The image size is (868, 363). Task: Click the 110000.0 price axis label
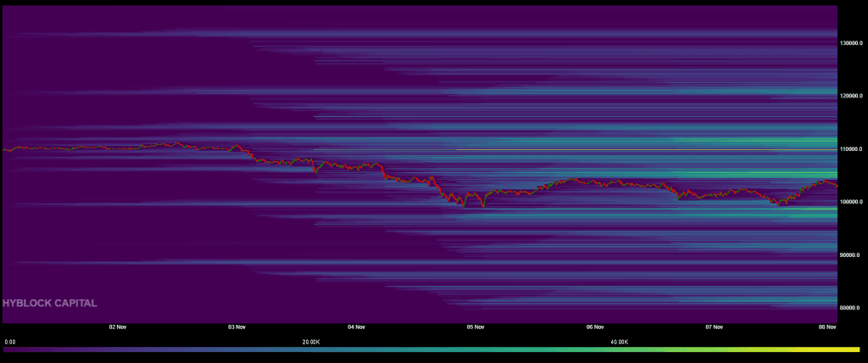pyautogui.click(x=853, y=149)
